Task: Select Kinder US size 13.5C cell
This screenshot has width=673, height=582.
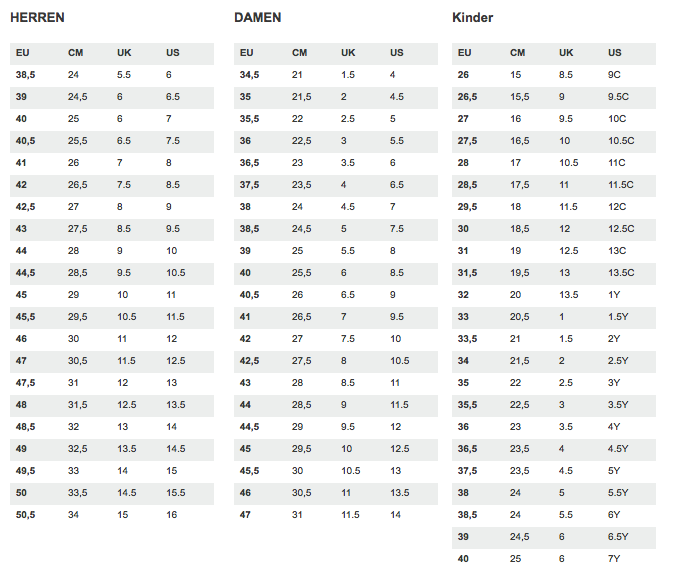Action: point(621,273)
